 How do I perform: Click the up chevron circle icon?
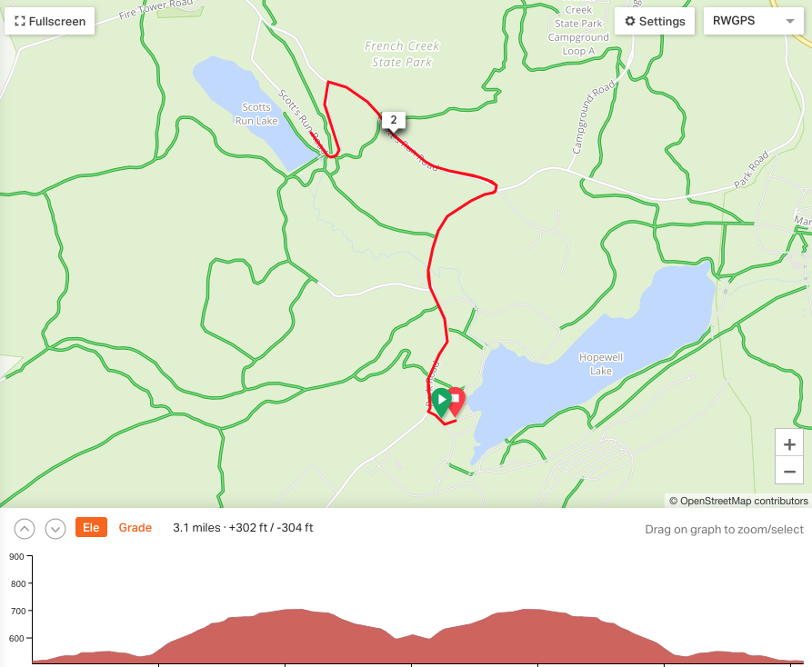pos(25,528)
